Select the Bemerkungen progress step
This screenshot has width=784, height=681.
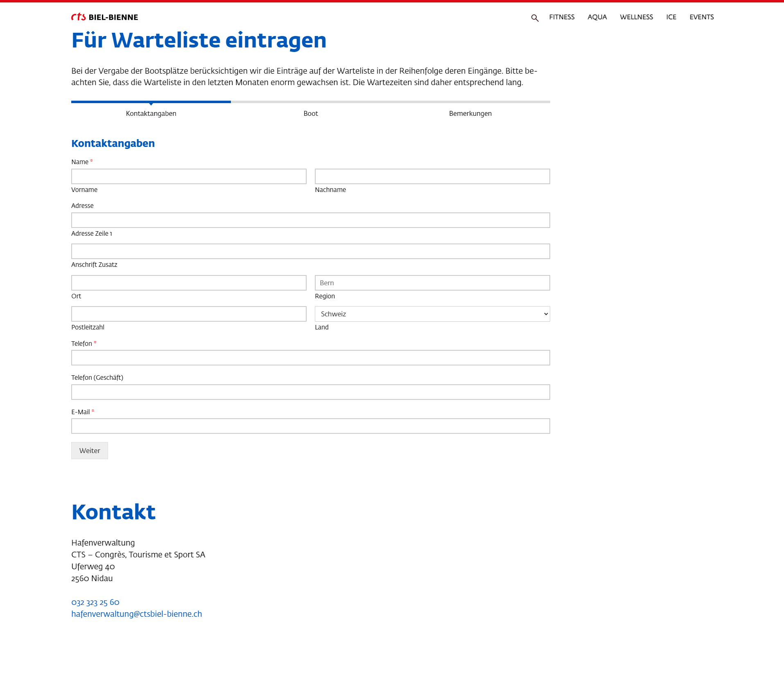(470, 113)
